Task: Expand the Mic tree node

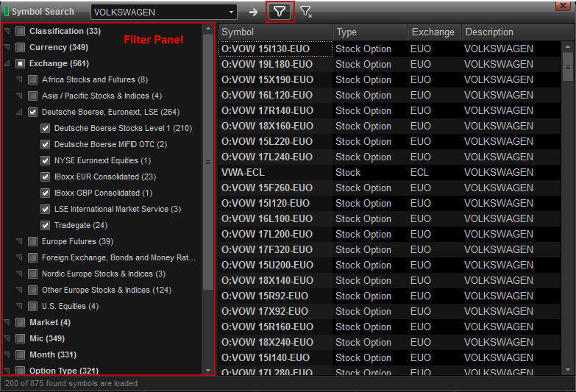Action: 7,338
